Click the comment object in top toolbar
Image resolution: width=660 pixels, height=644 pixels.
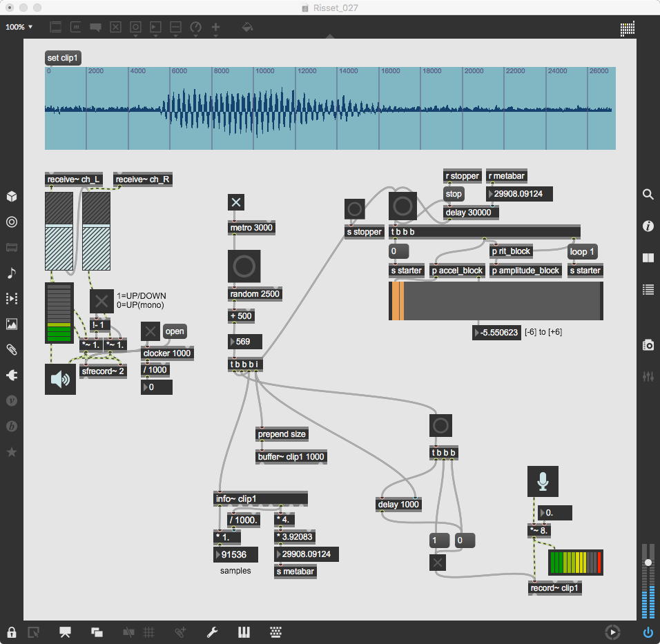[95, 28]
